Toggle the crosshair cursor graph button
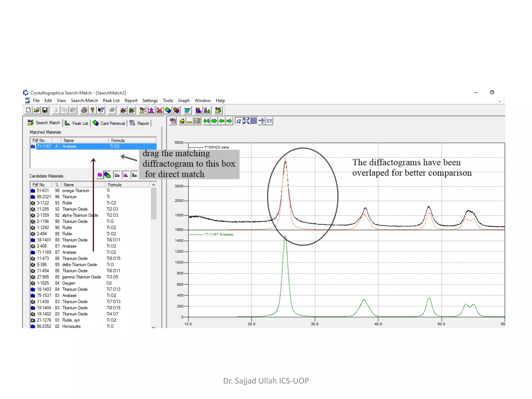 tap(262, 121)
